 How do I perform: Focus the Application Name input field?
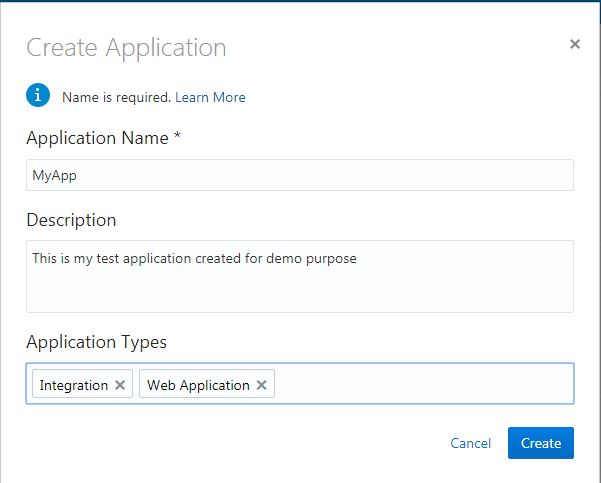click(300, 175)
